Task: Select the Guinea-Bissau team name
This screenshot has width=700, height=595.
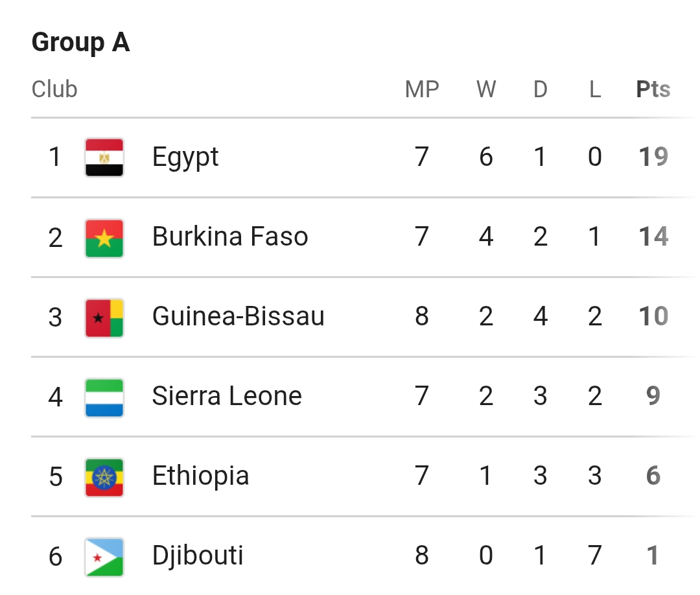Action: tap(238, 317)
